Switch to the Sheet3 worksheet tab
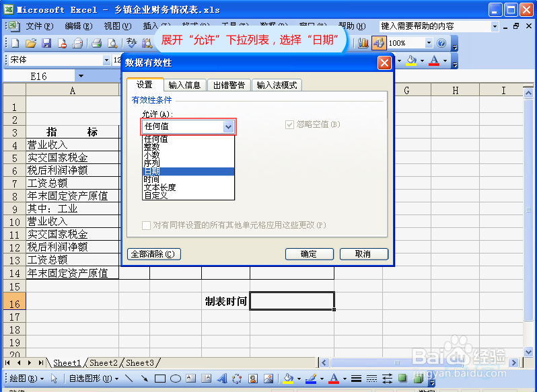Viewport: 537px width, 392px height. click(140, 363)
